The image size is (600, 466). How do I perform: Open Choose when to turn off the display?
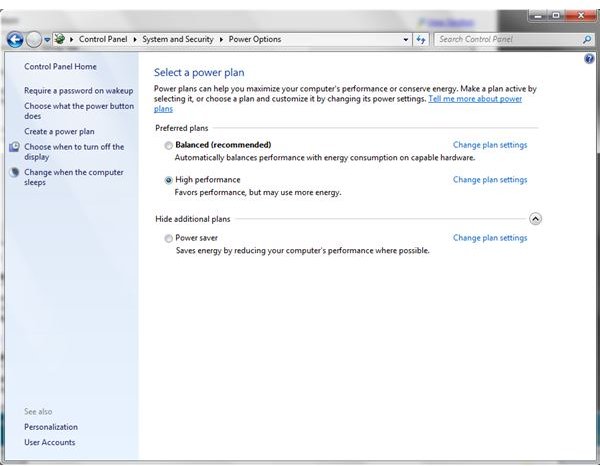(74, 152)
